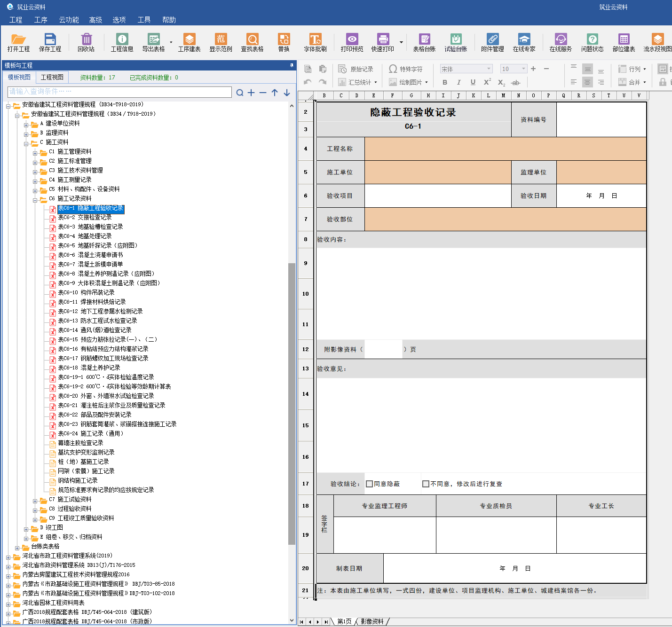
Task: Select 表C6-2 交接检查记录
Action: coord(85,217)
